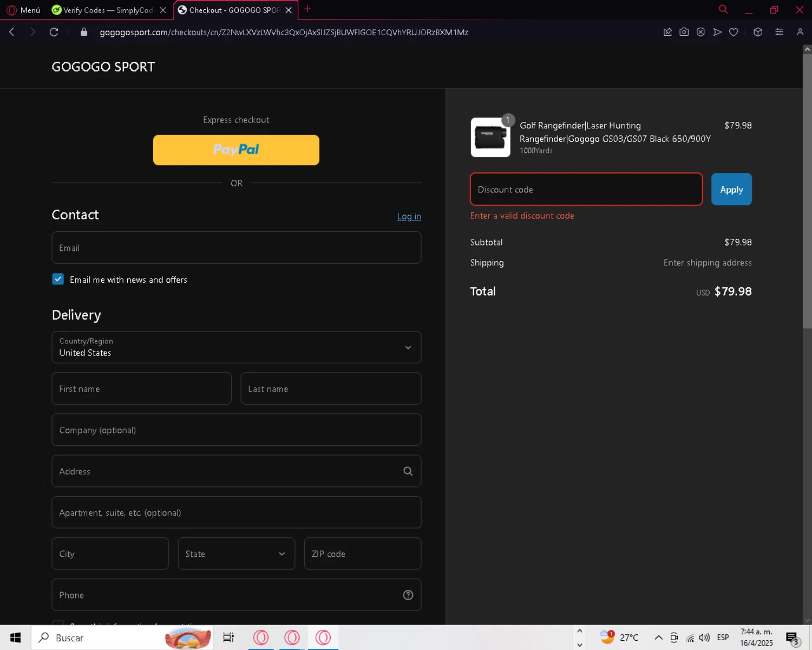Close the Verify Codes tab

[x=163, y=10]
